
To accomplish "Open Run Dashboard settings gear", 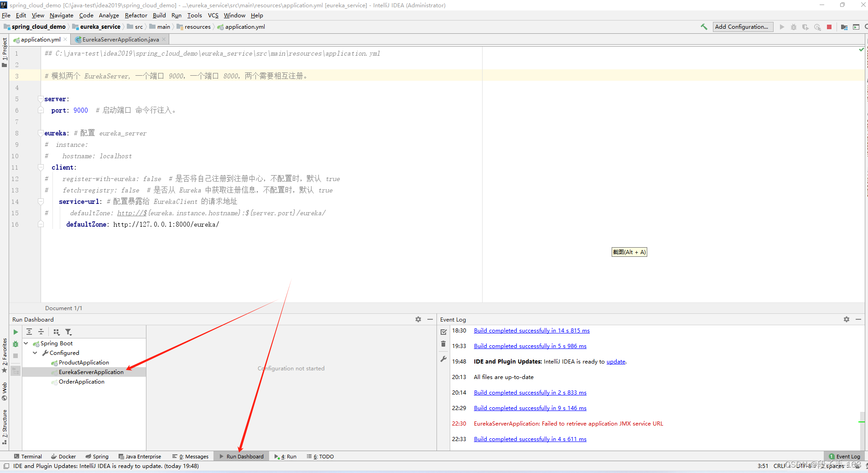I will [418, 319].
